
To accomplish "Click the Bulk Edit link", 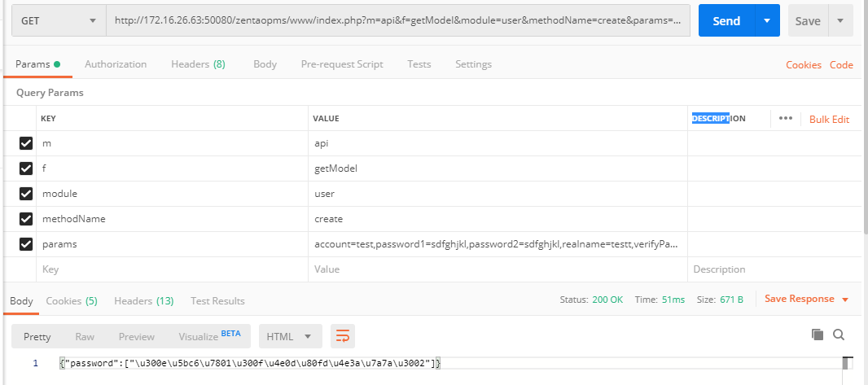I will pyautogui.click(x=829, y=119).
